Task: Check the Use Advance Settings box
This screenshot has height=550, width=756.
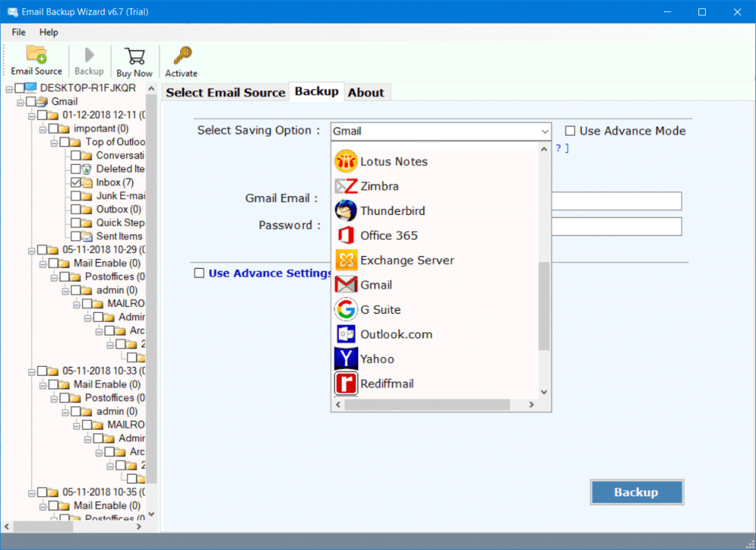Action: pos(199,272)
